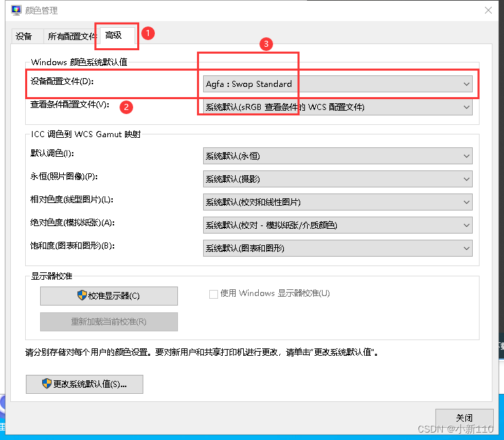
Task: Open the 默认调色 dropdown
Action: pyautogui.click(x=338, y=156)
